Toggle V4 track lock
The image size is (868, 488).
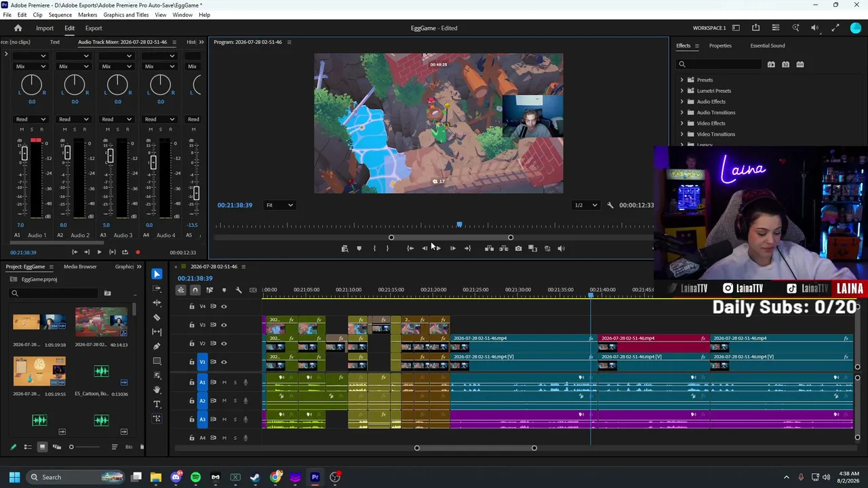[192, 306]
